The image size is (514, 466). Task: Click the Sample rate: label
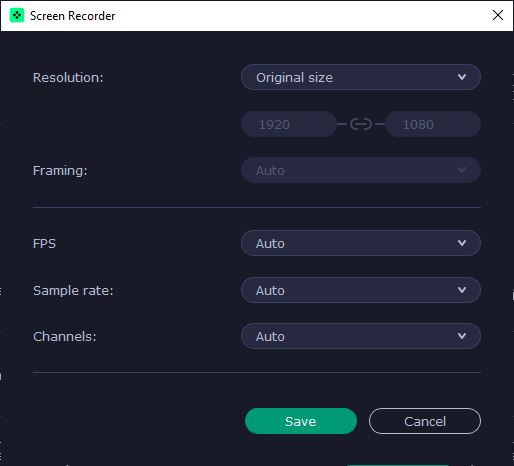point(73,290)
